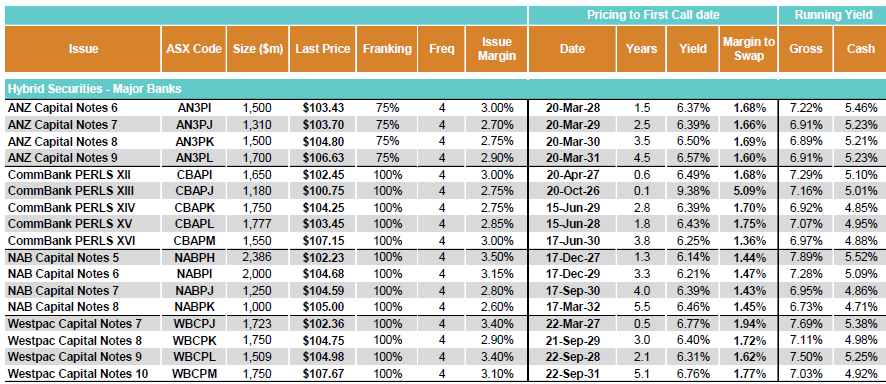This screenshot has height=384, width=886.
Task: Click the 17-Mar-32 call date cell
Action: pos(573,307)
